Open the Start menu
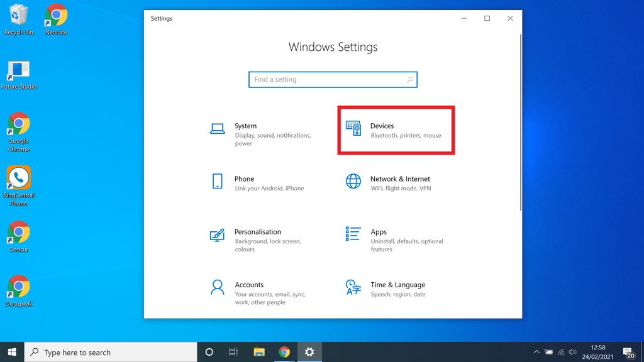Screen dimensions: 644x362 tap(11, 352)
